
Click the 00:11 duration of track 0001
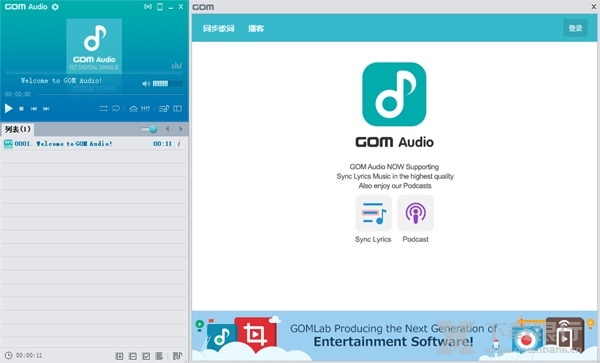[163, 144]
